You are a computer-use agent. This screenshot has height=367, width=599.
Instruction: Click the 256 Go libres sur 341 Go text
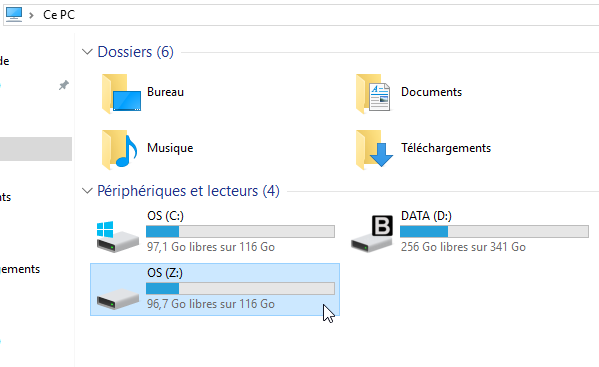coord(463,247)
